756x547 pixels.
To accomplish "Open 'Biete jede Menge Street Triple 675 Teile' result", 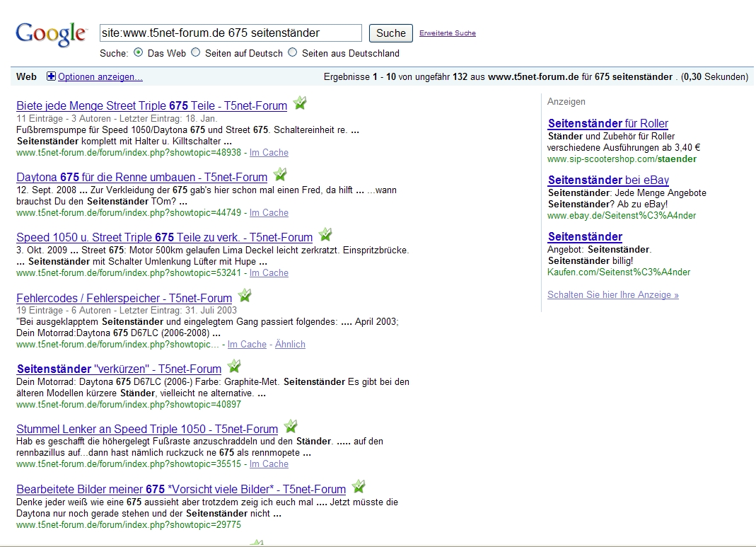I will [x=152, y=105].
